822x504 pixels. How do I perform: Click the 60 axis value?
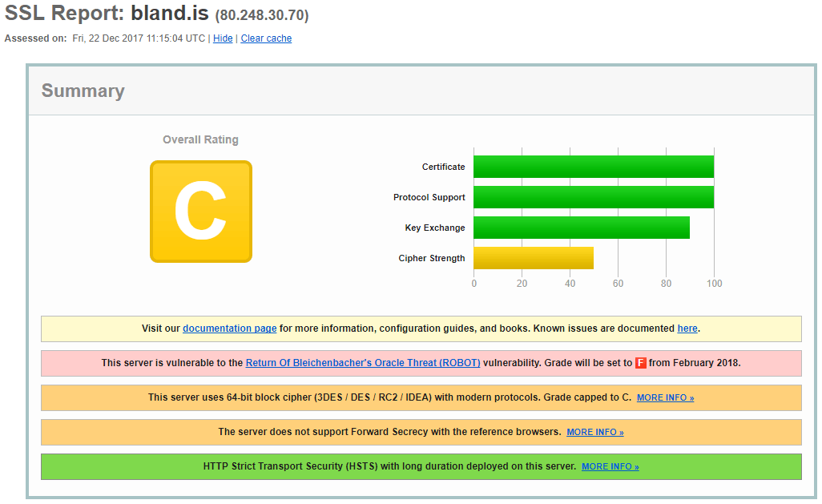(618, 283)
